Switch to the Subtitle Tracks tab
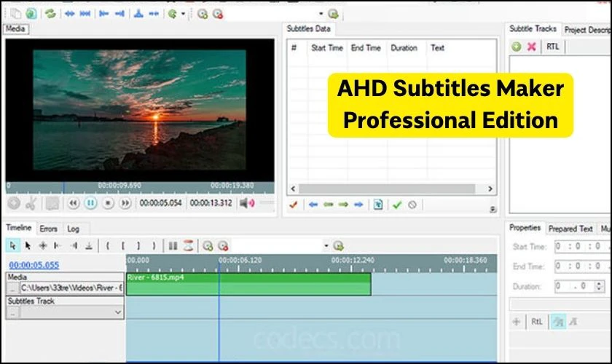612x364 pixels. click(x=533, y=29)
